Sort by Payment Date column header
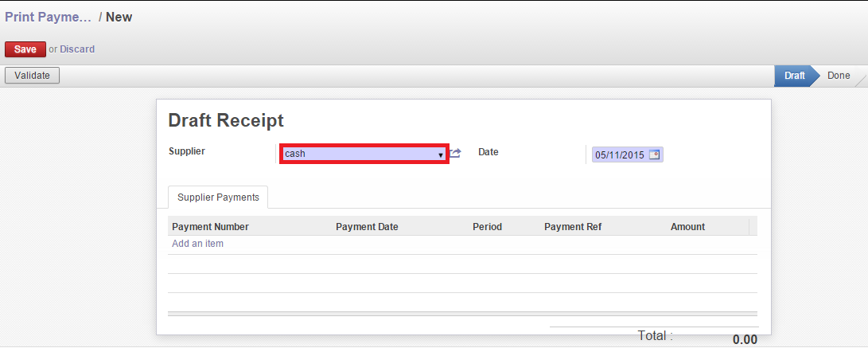Viewport: 868px width, 352px height. coord(367,226)
